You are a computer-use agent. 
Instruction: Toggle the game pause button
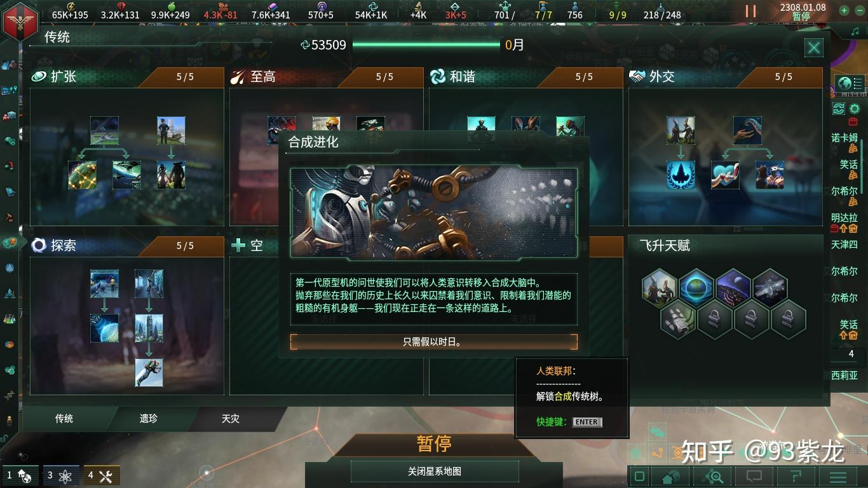[750, 11]
